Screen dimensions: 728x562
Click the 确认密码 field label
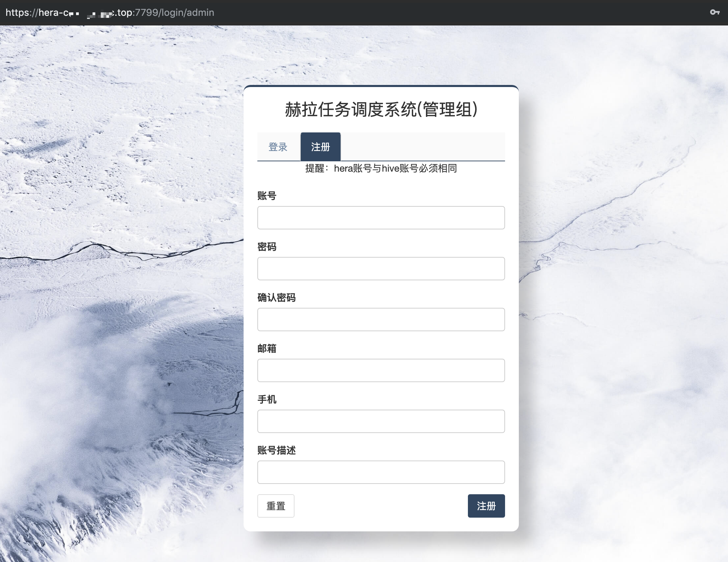(x=277, y=298)
